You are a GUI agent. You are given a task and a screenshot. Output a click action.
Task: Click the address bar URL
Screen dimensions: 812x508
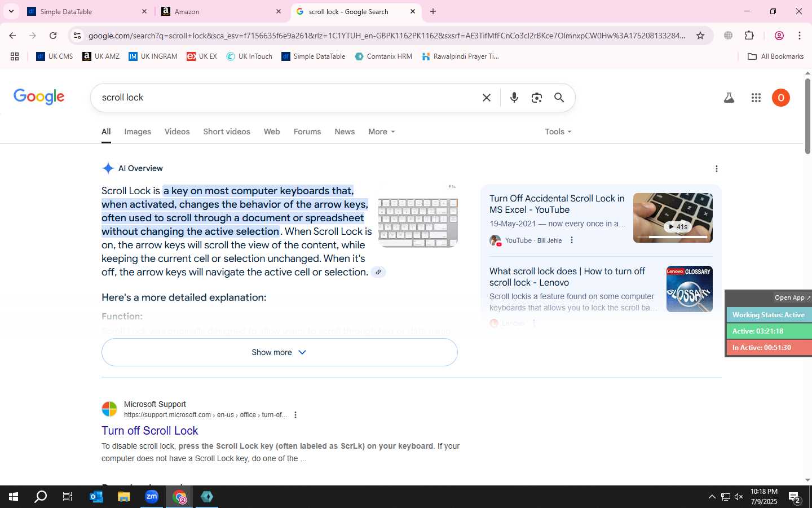coord(387,36)
